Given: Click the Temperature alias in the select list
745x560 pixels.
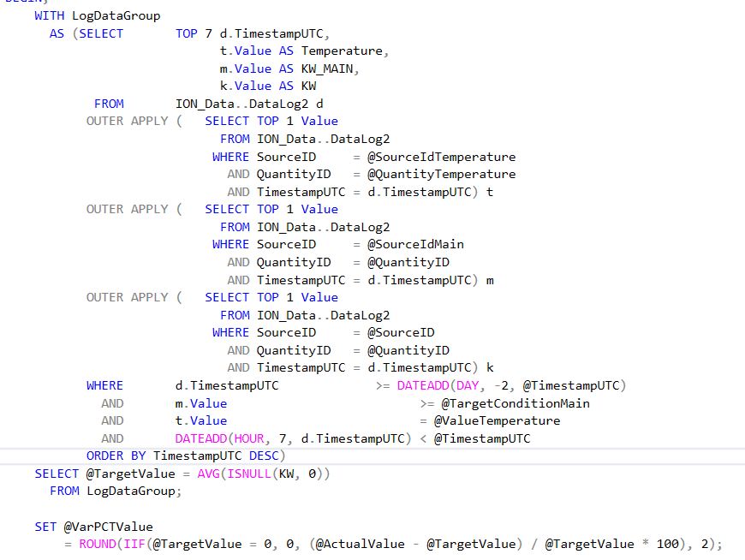Looking at the screenshot, I should (x=342, y=51).
